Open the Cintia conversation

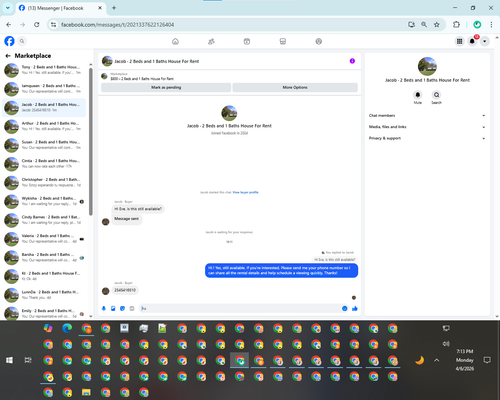[44, 163]
